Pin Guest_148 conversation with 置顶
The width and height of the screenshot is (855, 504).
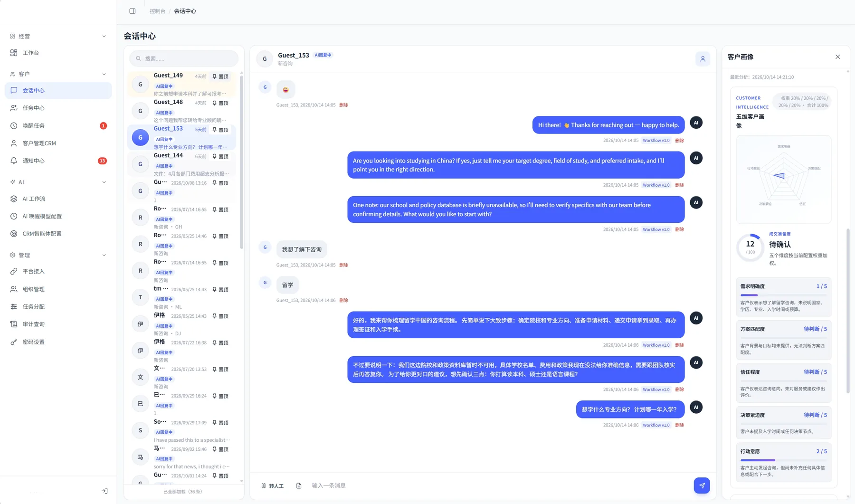(x=220, y=103)
